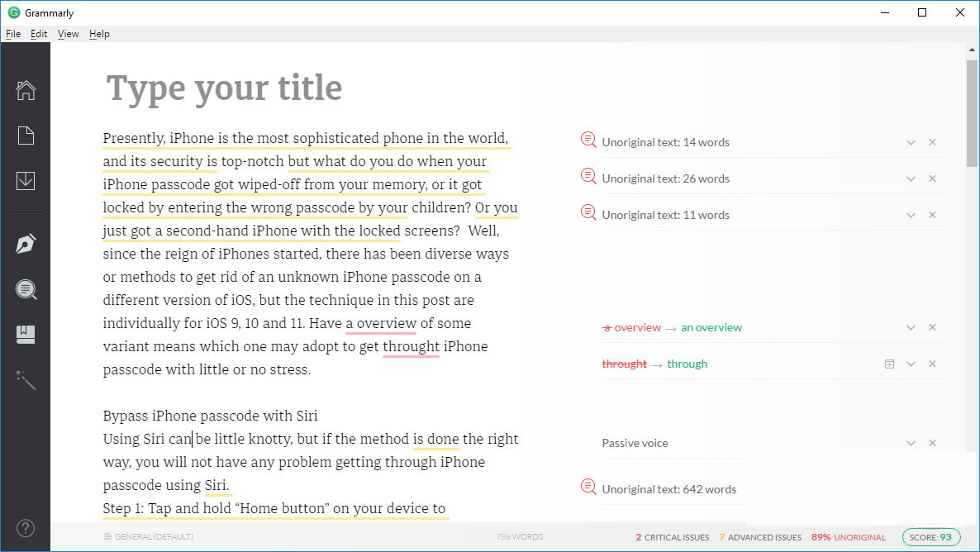Image resolution: width=980 pixels, height=552 pixels.
Task: Dismiss the 26 words unoriginal alert
Action: (933, 178)
